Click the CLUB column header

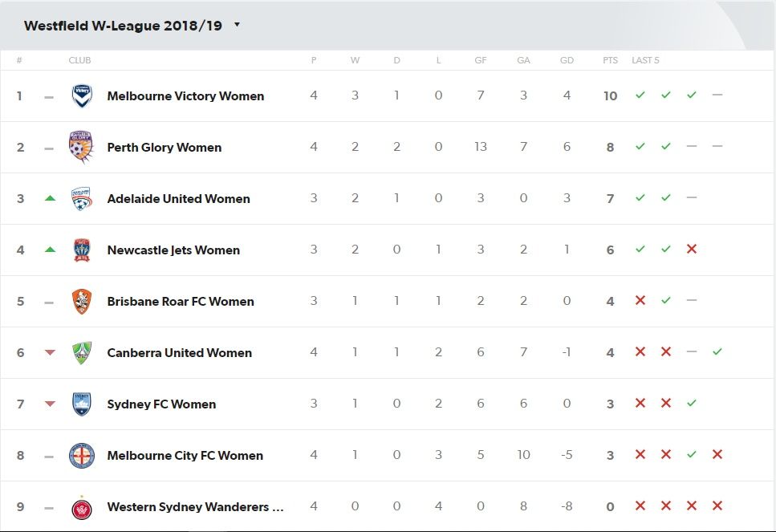pyautogui.click(x=79, y=60)
